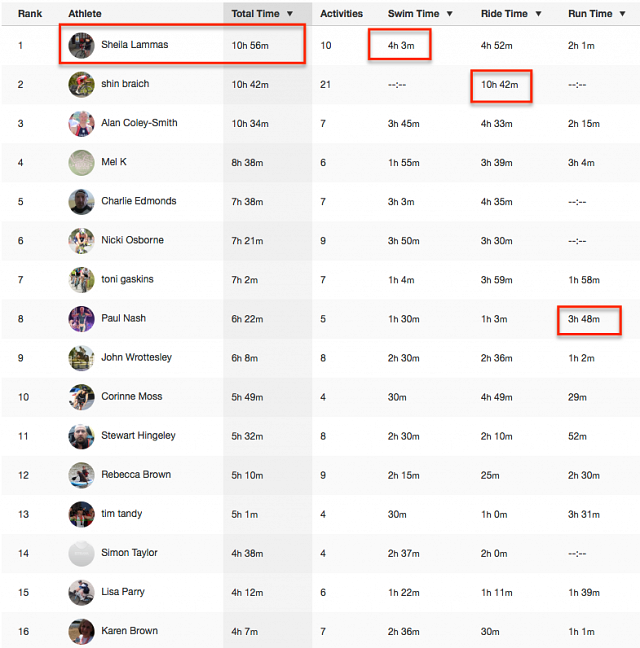Screen dimensions: 640x648
Task: Click the Rank column header
Action: pos(30,14)
